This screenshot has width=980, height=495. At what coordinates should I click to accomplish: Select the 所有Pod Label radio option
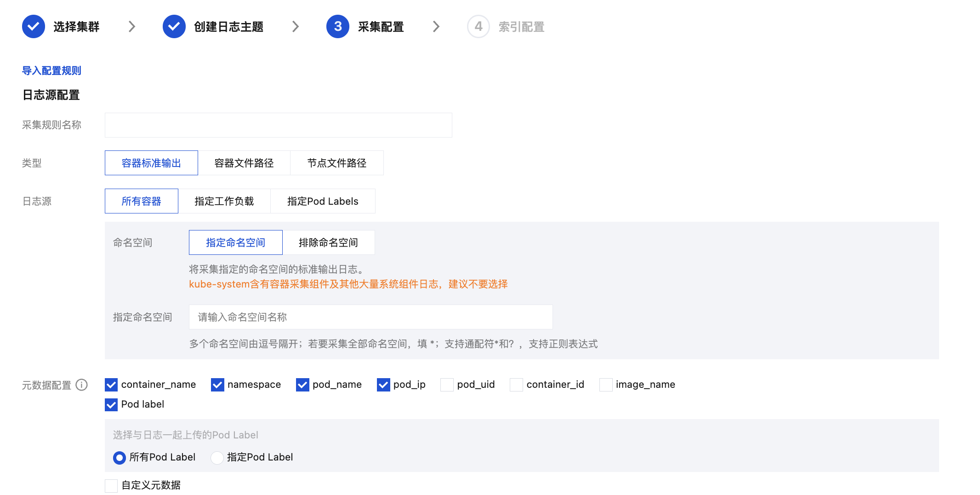[120, 458]
